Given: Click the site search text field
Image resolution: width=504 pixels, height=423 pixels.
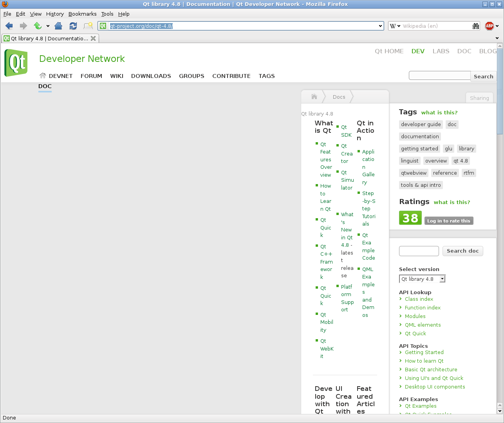Looking at the screenshot, I should point(440,75).
